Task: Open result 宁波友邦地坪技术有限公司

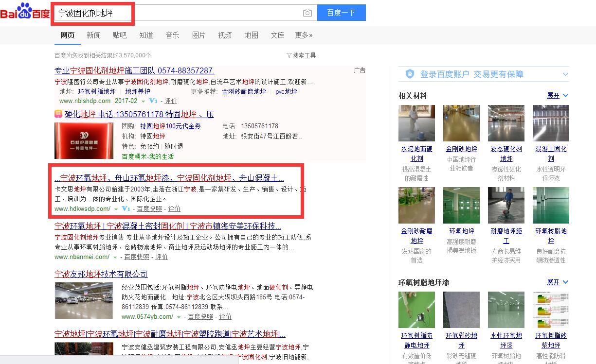Action: pos(101,274)
